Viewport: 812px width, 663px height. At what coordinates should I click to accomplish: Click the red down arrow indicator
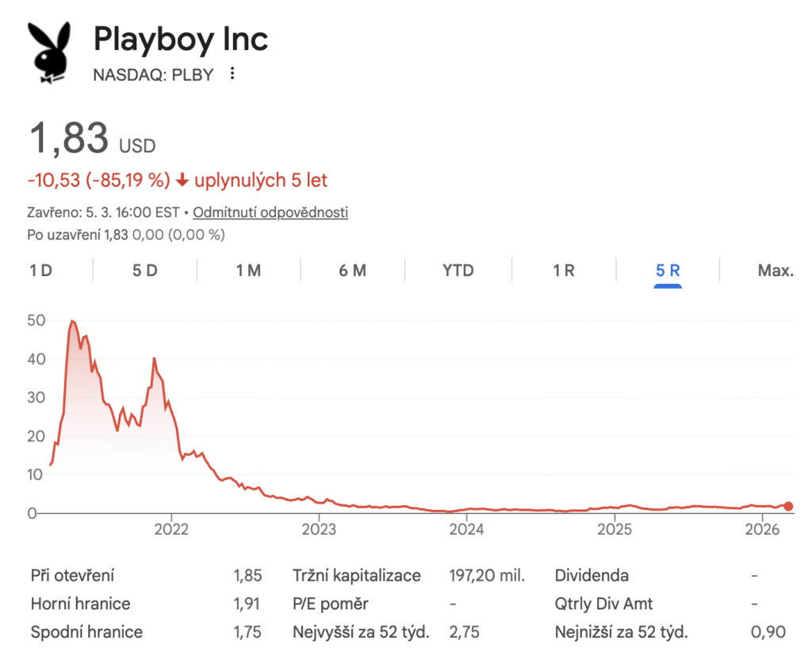(x=182, y=180)
